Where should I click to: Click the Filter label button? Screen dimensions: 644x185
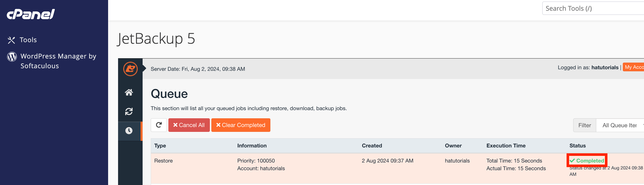[585, 125]
